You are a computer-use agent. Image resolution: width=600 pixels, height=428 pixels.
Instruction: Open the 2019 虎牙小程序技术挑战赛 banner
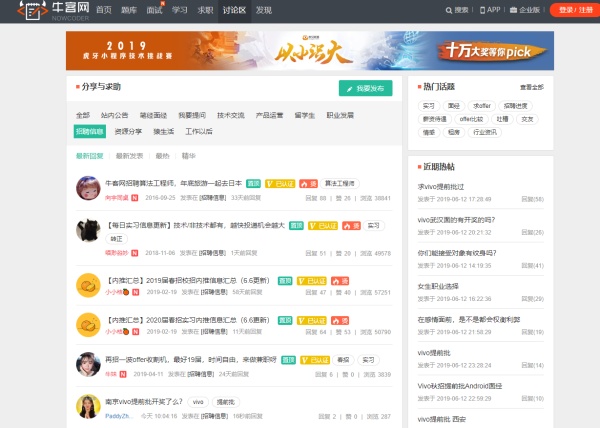[310, 51]
